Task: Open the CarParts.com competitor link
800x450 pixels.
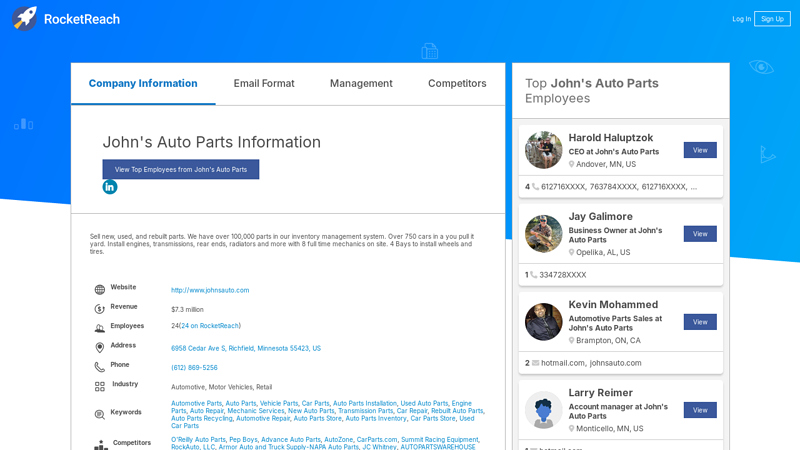Action: (x=377, y=440)
